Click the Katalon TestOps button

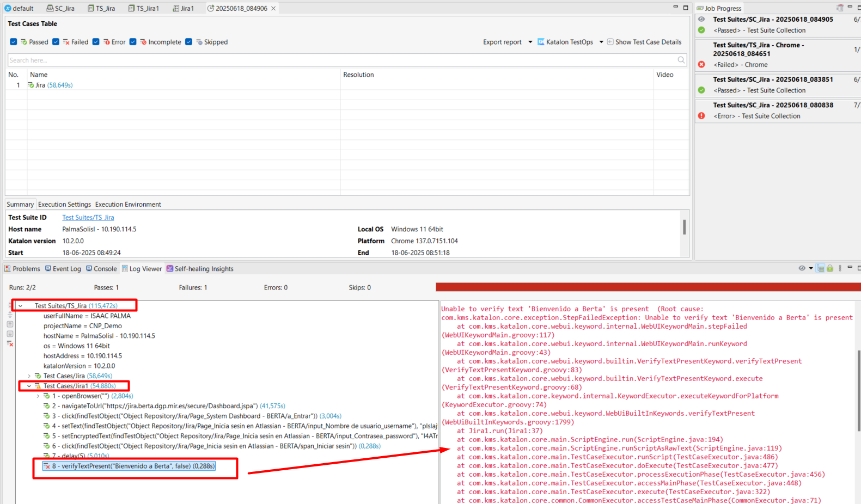pyautogui.click(x=565, y=42)
